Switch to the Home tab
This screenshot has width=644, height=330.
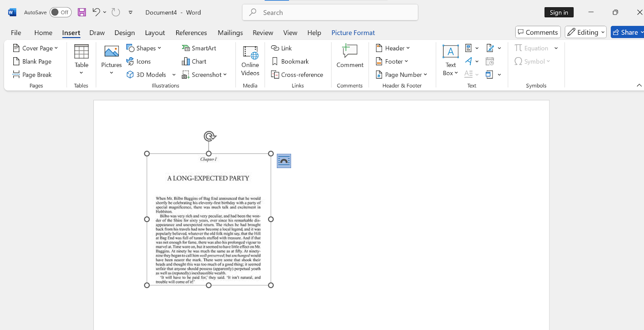coord(43,33)
